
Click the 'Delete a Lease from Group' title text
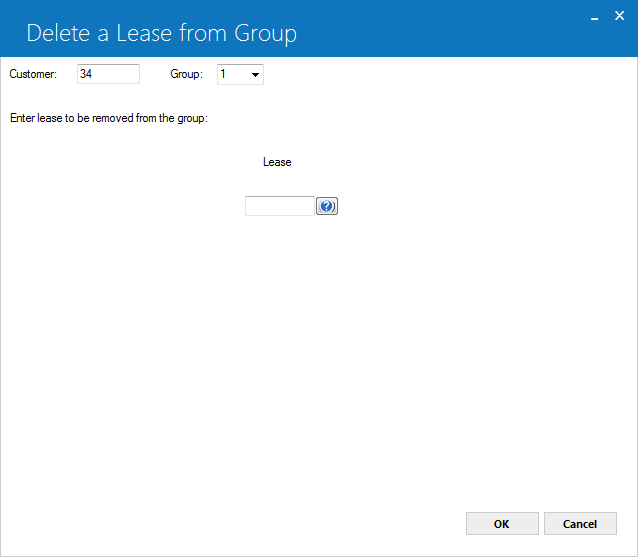(162, 33)
